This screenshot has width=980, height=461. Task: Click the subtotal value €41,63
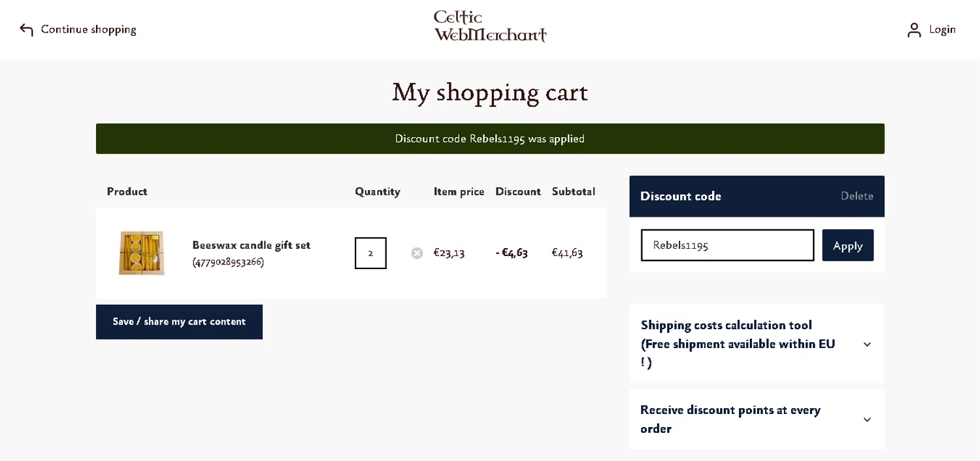click(x=567, y=253)
